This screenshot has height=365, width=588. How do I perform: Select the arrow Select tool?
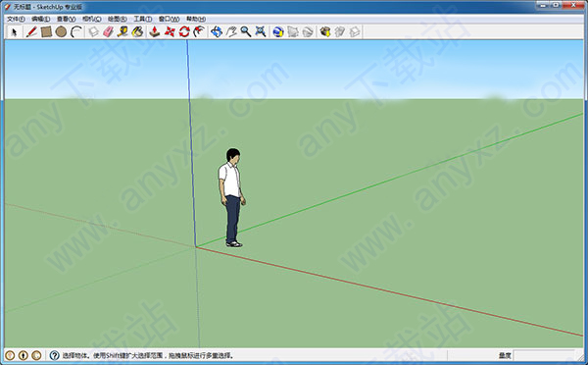[x=15, y=32]
